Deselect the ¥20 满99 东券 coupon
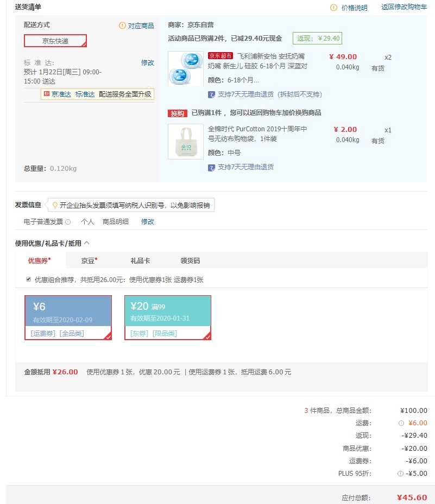435x504 pixels. [x=168, y=317]
